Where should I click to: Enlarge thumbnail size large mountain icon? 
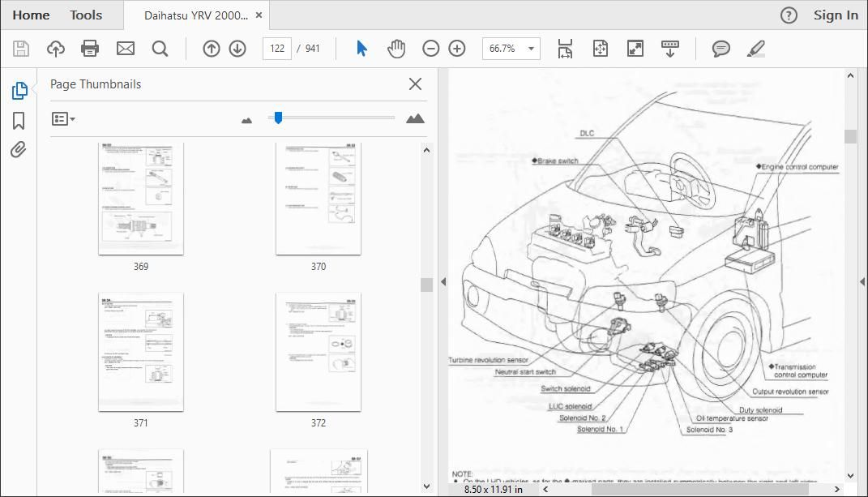pos(415,118)
